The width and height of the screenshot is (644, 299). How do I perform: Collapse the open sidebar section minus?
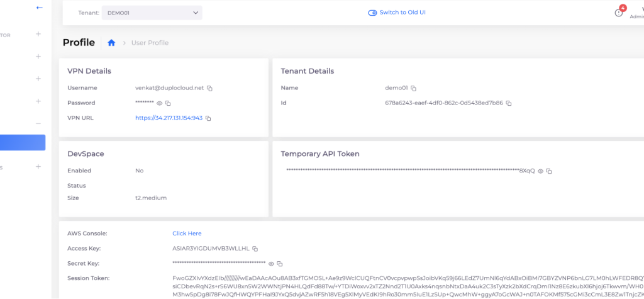38,123
